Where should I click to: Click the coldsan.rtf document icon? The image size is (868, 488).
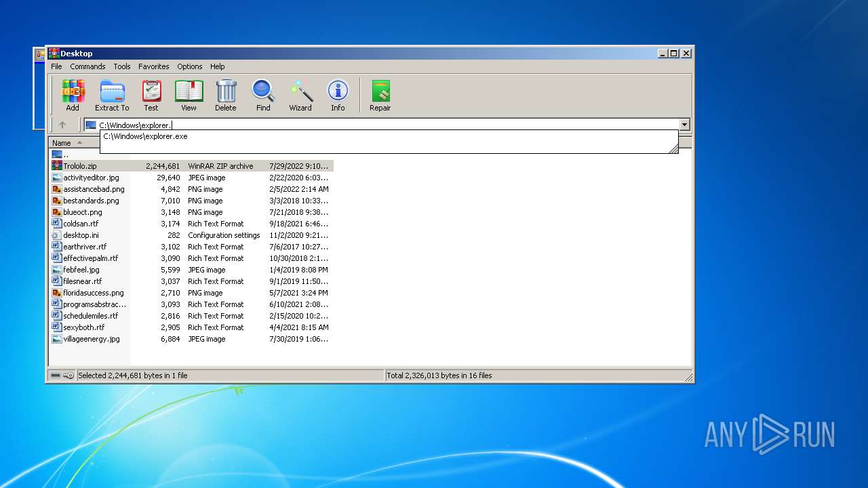point(57,224)
